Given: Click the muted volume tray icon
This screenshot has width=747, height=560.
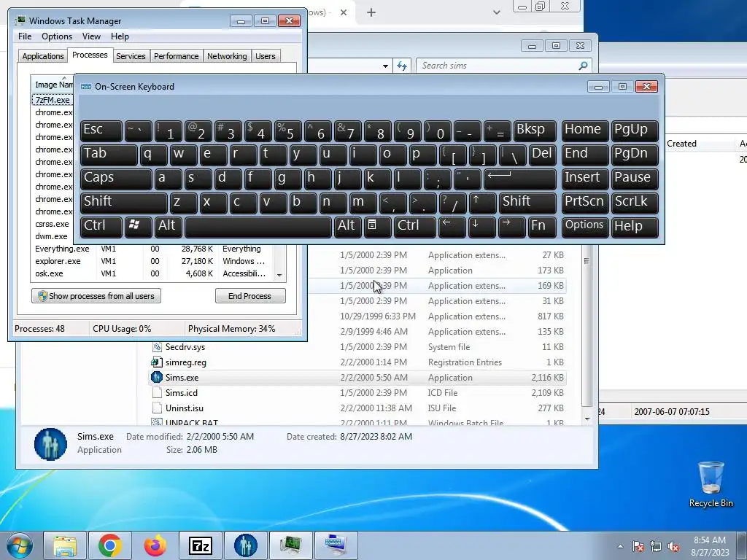Looking at the screenshot, I should point(673,546).
